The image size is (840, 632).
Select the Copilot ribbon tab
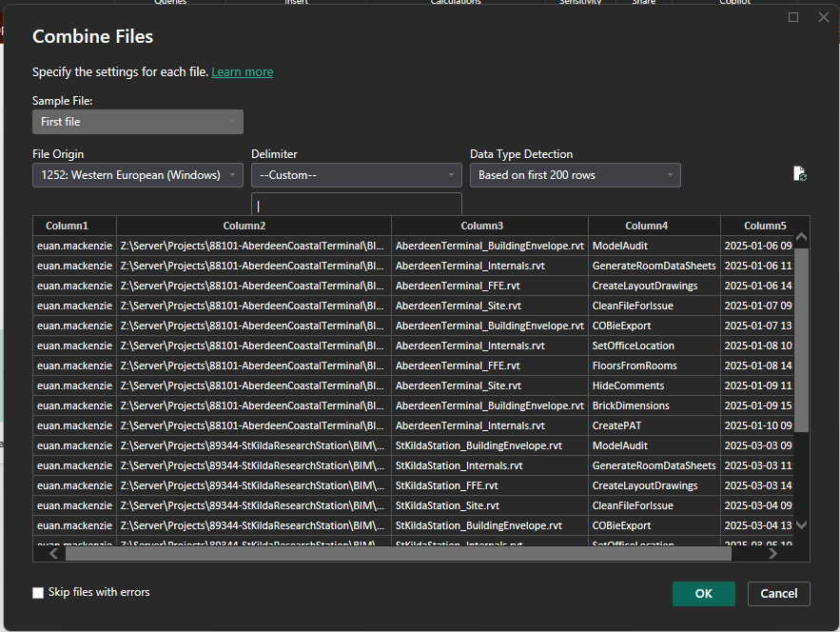[x=734, y=3]
